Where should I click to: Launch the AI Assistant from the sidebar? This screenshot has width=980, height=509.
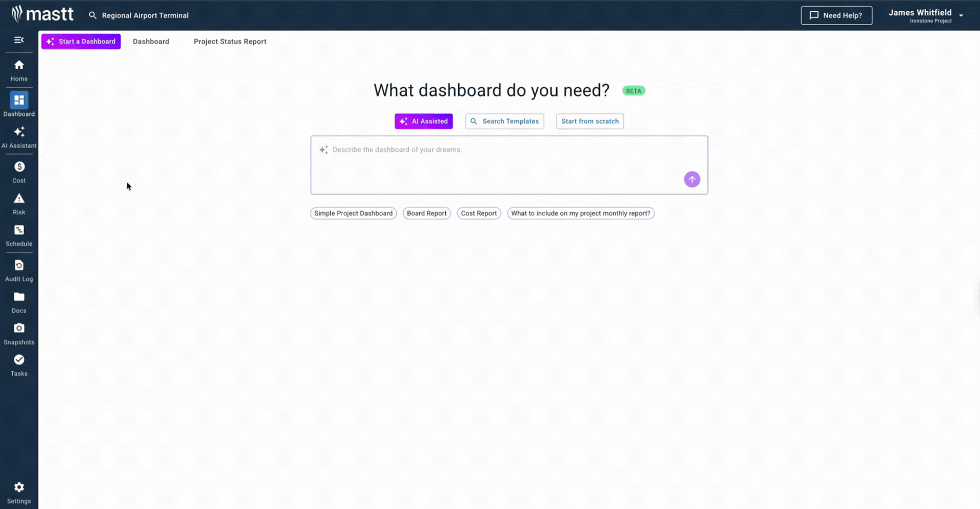[x=18, y=137]
